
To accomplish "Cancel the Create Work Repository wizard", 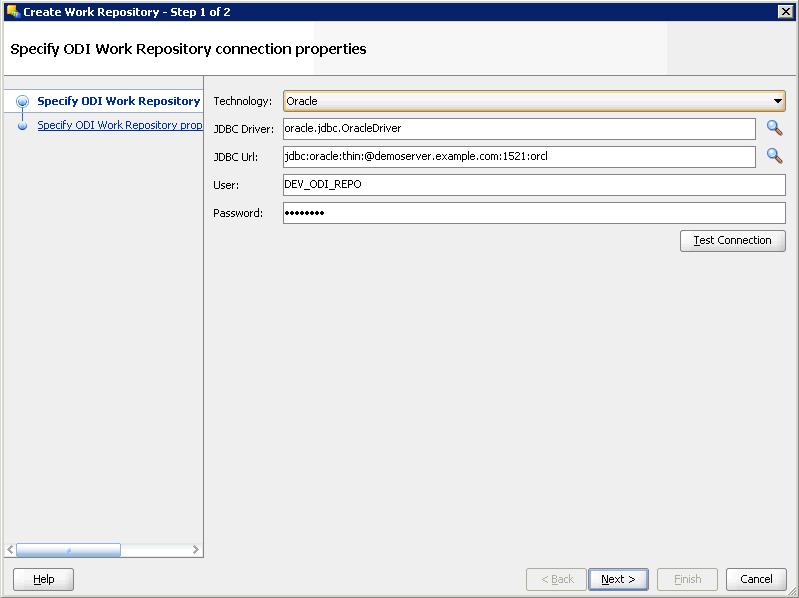I will 756,579.
